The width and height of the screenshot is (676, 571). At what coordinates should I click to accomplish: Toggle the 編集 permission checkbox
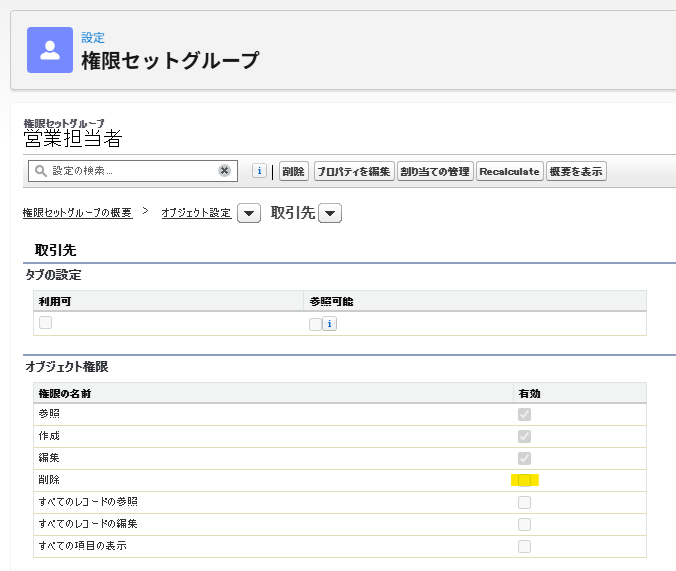(524, 458)
